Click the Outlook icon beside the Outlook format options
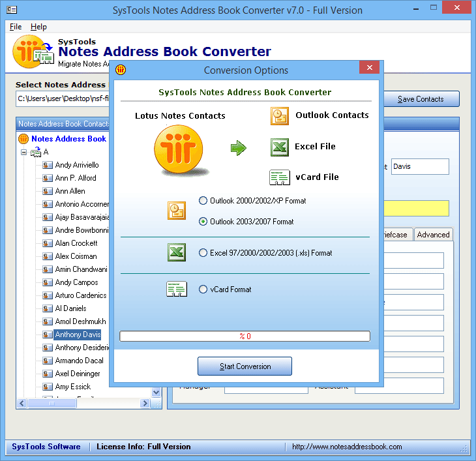This screenshot has height=461, width=476. click(x=177, y=211)
